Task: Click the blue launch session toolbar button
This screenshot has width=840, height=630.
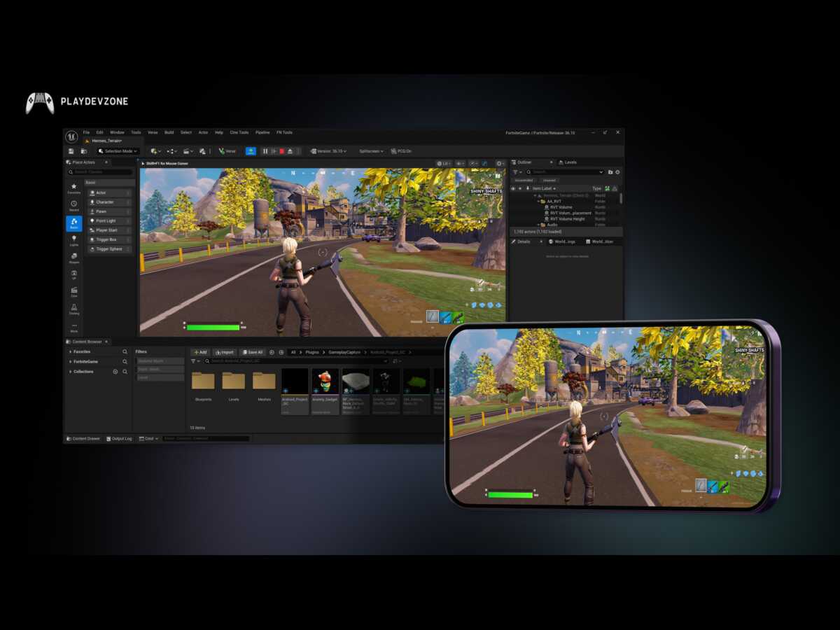Action: click(251, 151)
